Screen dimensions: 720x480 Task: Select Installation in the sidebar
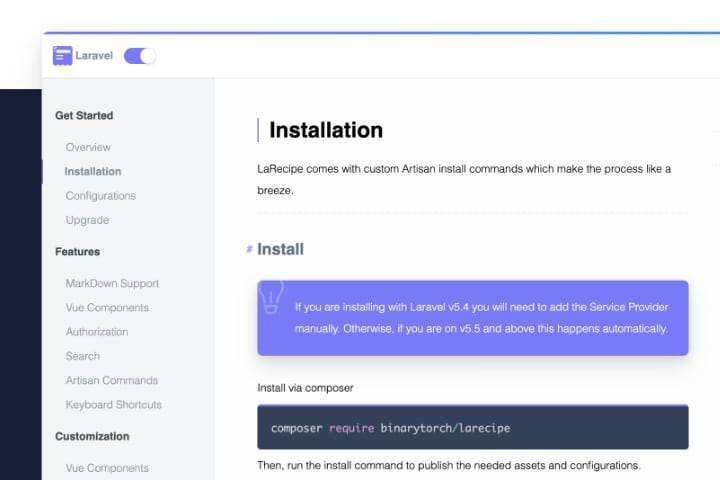click(x=93, y=171)
